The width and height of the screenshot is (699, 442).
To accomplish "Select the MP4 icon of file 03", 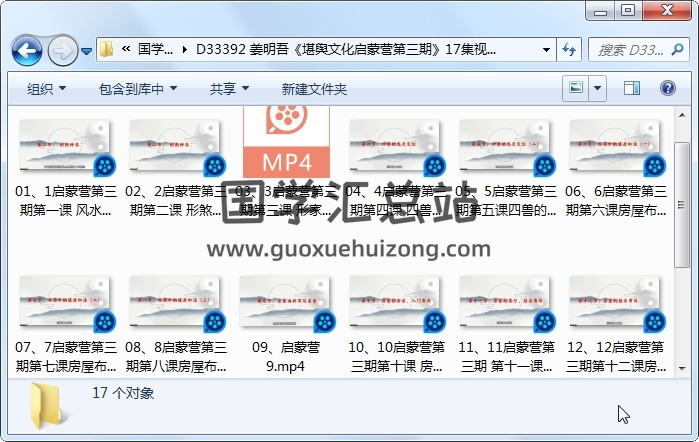I will point(286,142).
